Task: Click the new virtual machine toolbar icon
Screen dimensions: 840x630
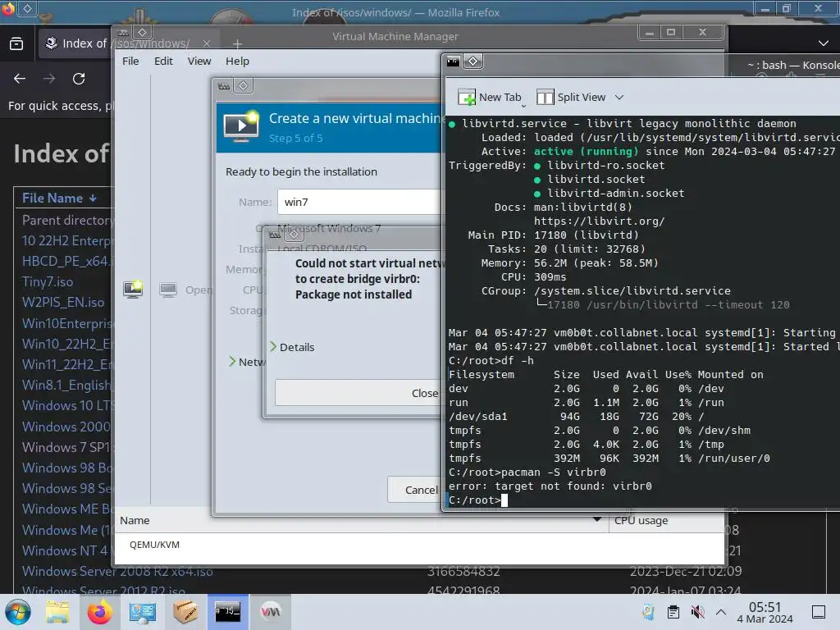Action: click(x=133, y=290)
